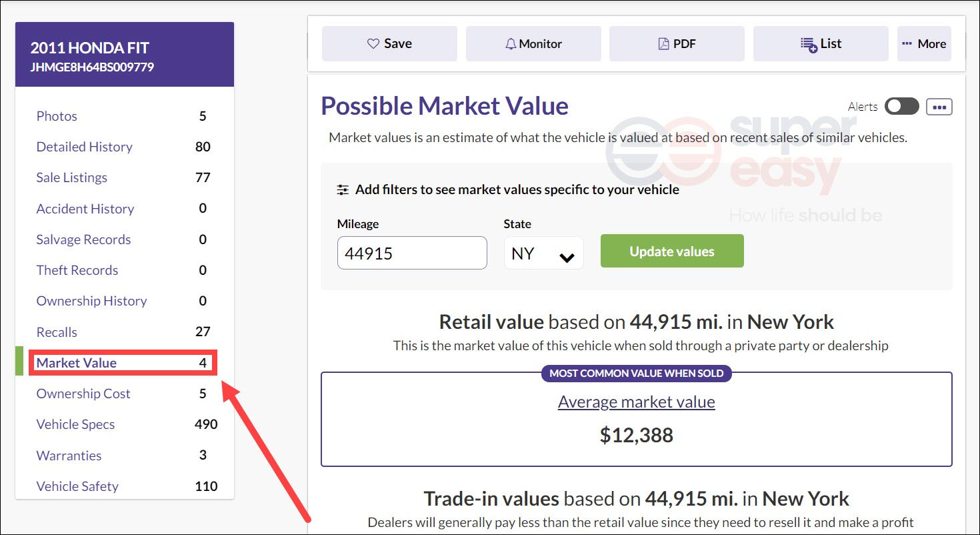Click the count 80 beside Detailed History

coord(203,147)
